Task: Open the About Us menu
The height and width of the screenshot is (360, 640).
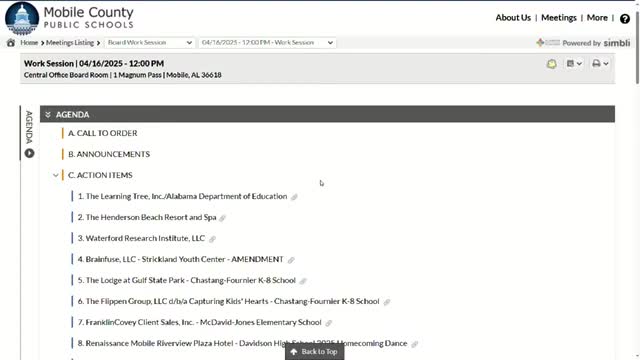Action: [x=513, y=18]
